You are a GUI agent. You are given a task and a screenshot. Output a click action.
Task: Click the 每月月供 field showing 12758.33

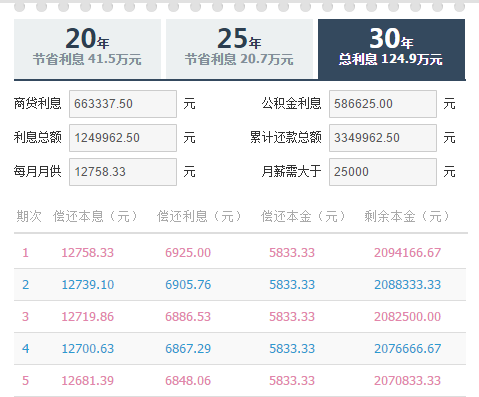(123, 172)
